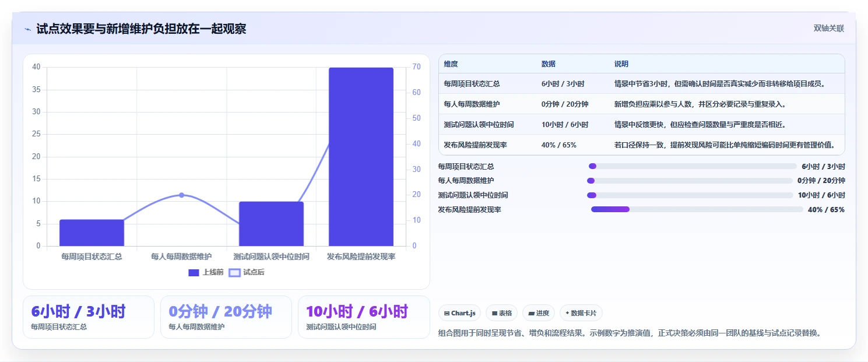
Task: Click the right axis tick 70
Action: pyautogui.click(x=416, y=67)
